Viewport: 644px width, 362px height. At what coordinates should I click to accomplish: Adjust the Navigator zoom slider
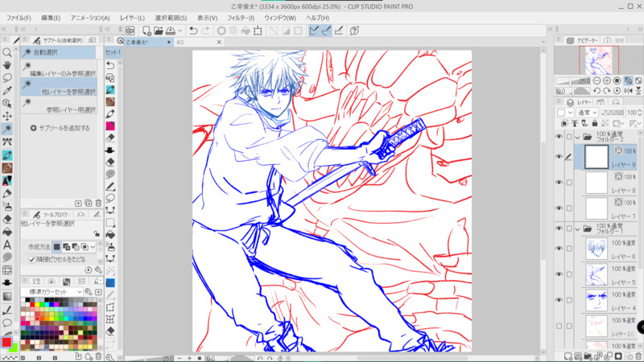[x=572, y=81]
